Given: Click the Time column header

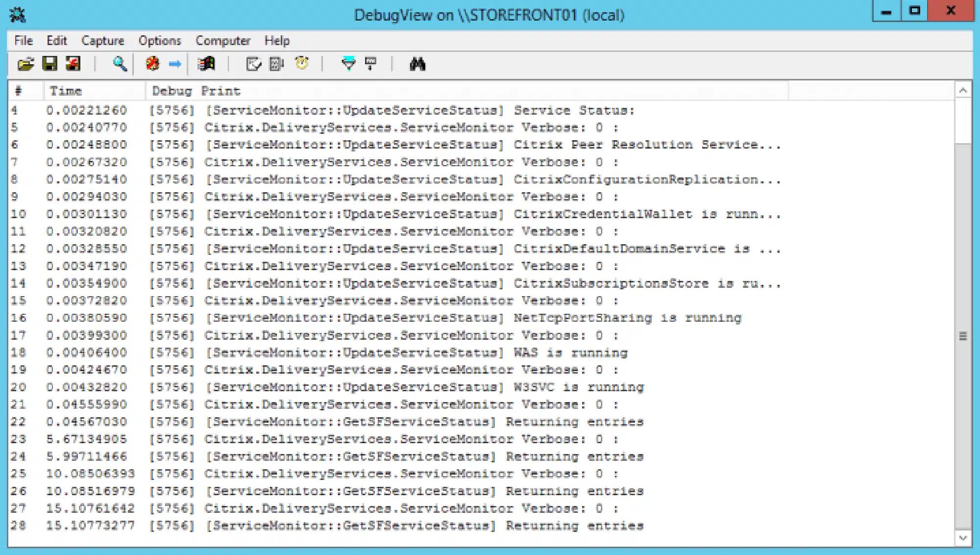Looking at the screenshot, I should click(x=95, y=91).
